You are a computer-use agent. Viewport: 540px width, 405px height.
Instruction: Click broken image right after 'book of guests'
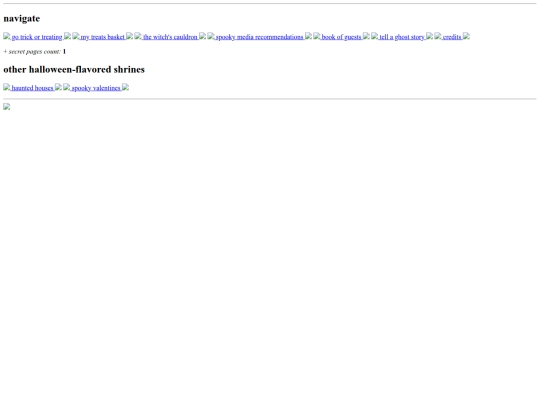[366, 36]
